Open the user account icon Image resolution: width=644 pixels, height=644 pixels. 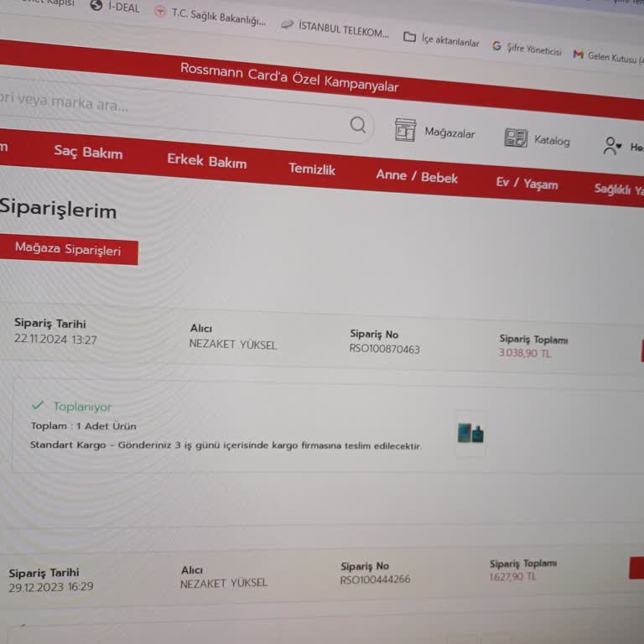pos(612,146)
